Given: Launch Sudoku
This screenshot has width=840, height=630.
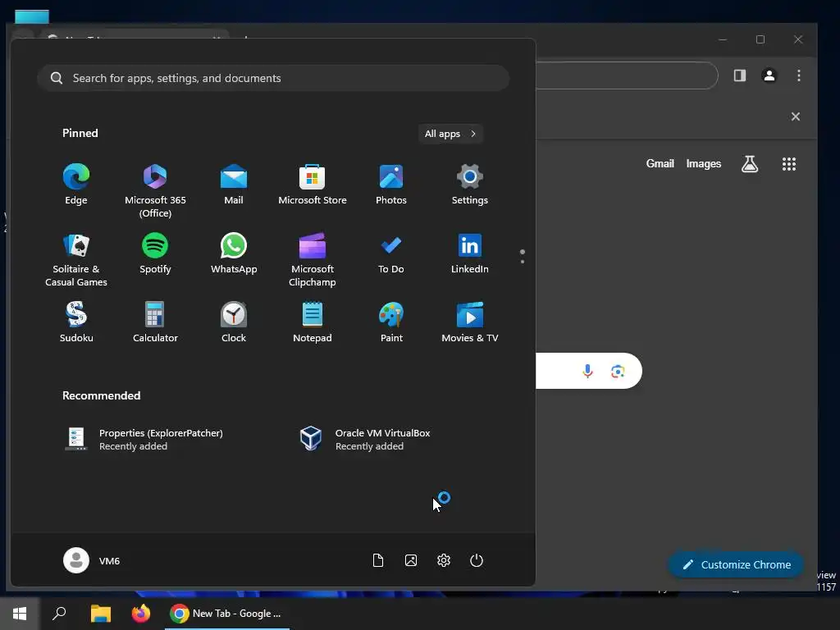Looking at the screenshot, I should [x=76, y=322].
